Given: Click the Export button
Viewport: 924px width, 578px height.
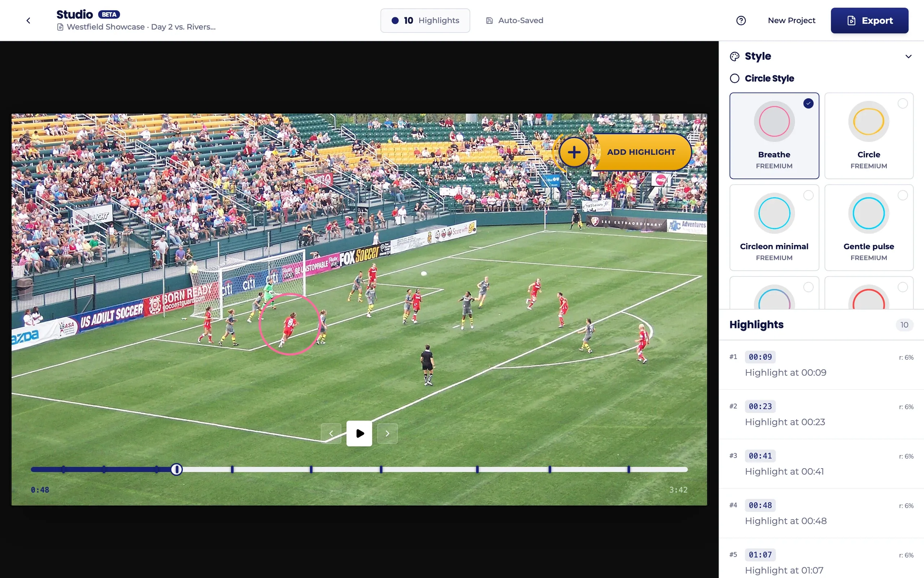Looking at the screenshot, I should coord(869,21).
